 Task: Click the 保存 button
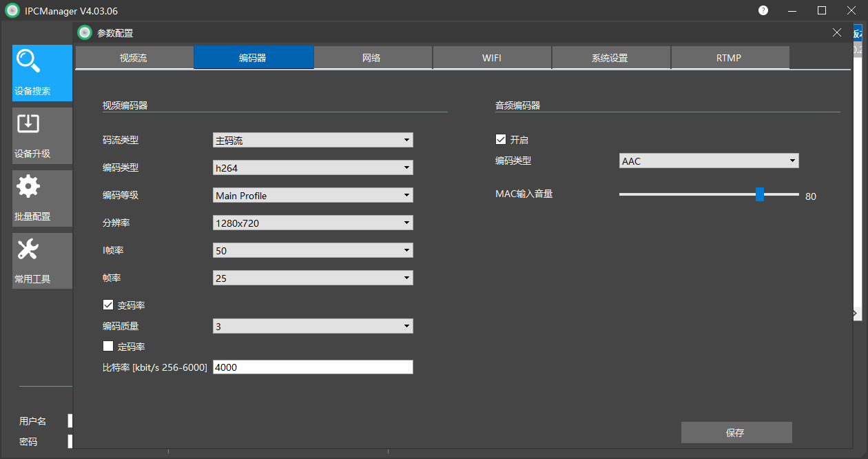pyautogui.click(x=736, y=433)
